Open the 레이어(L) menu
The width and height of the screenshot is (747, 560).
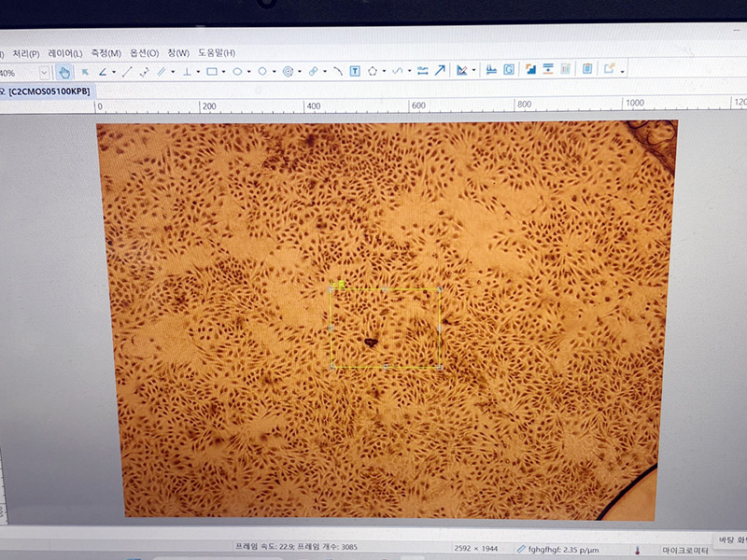coord(65,53)
